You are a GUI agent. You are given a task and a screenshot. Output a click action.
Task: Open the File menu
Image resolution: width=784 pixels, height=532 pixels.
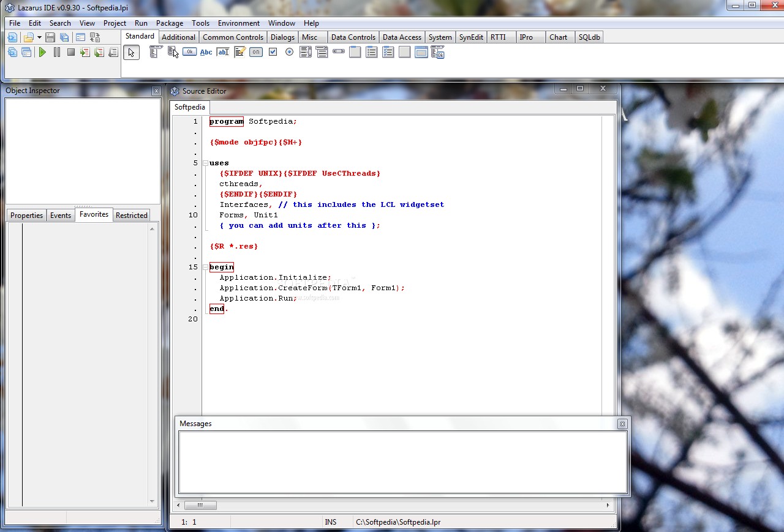[x=15, y=23]
